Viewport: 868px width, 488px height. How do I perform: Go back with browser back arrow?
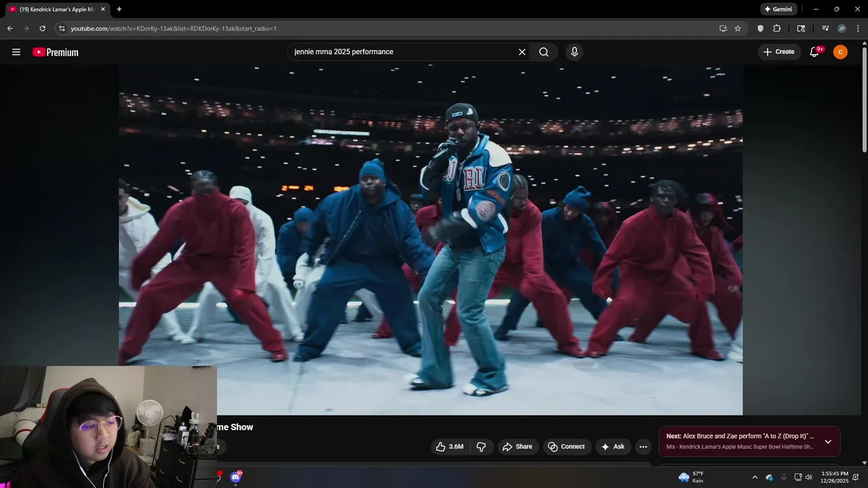click(x=9, y=28)
